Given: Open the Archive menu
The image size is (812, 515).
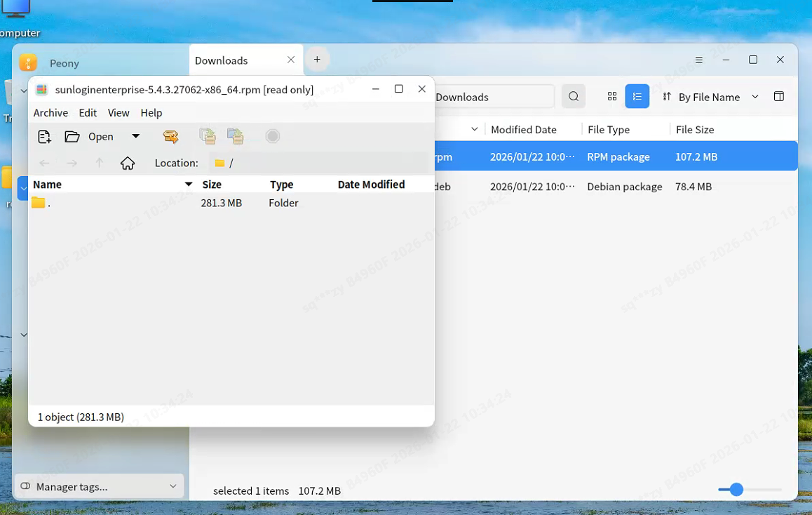Looking at the screenshot, I should coord(50,112).
